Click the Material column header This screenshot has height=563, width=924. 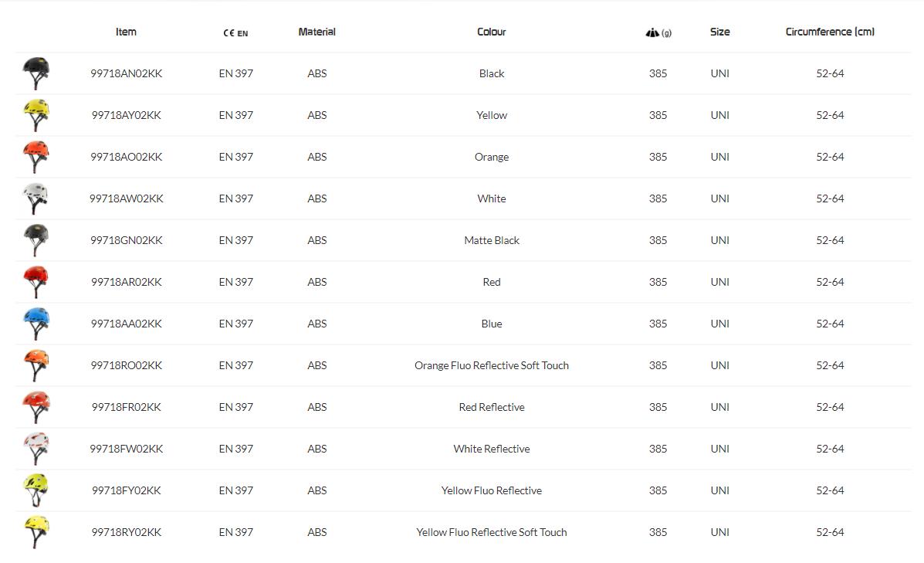pyautogui.click(x=316, y=32)
